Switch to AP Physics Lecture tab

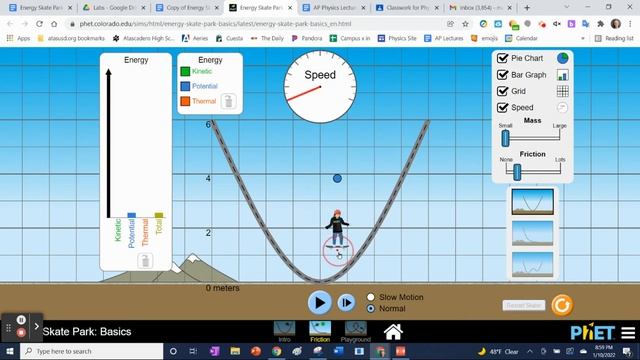click(334, 7)
